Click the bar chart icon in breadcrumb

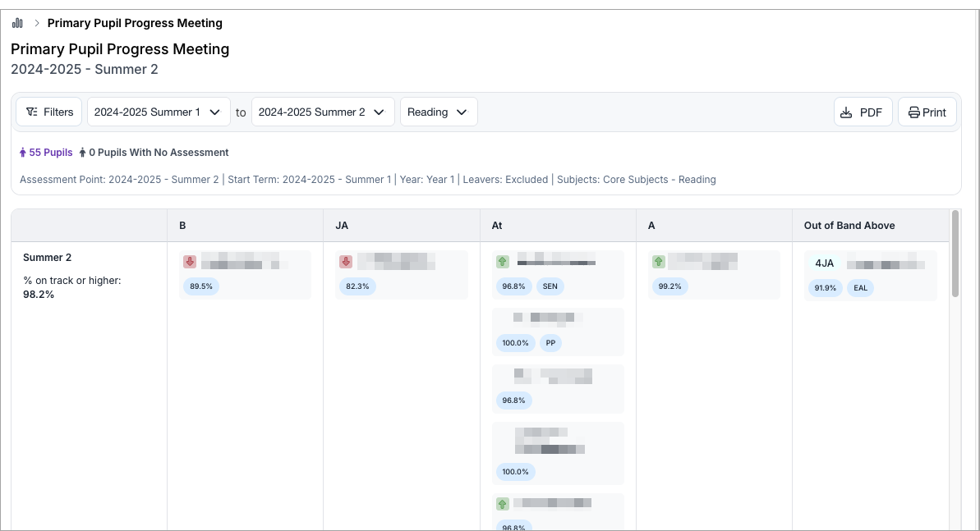click(x=17, y=23)
